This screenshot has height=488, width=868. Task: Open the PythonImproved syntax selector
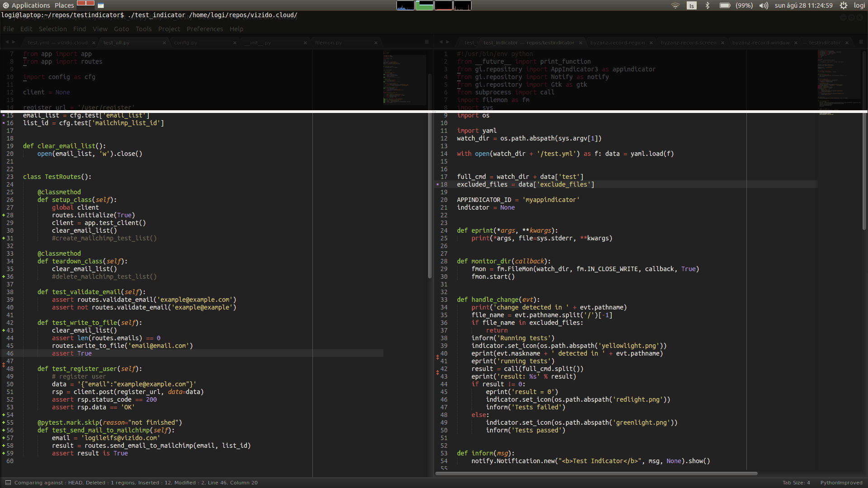click(841, 483)
